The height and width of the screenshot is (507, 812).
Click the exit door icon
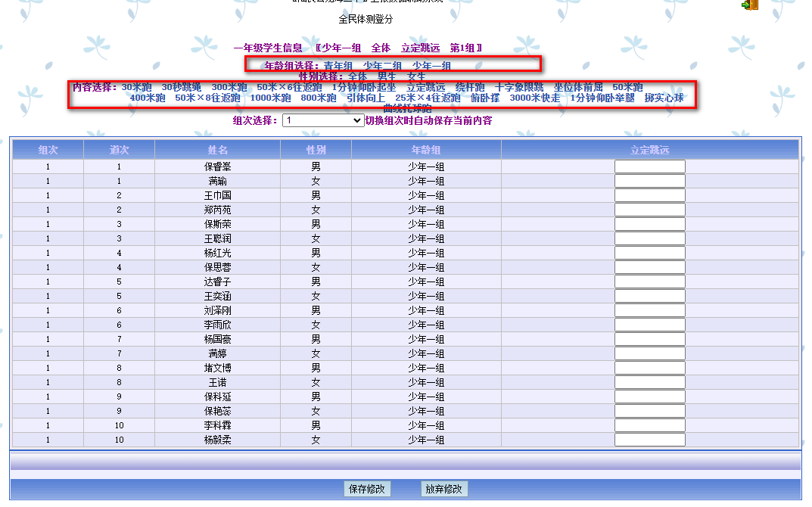(750, 5)
